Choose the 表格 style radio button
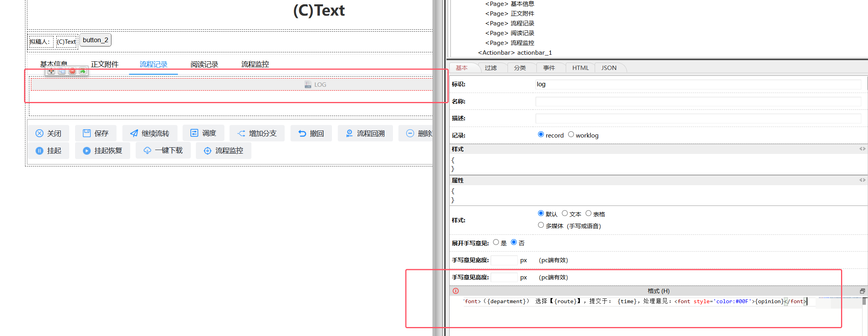Image resolution: width=868 pixels, height=336 pixels. point(588,213)
